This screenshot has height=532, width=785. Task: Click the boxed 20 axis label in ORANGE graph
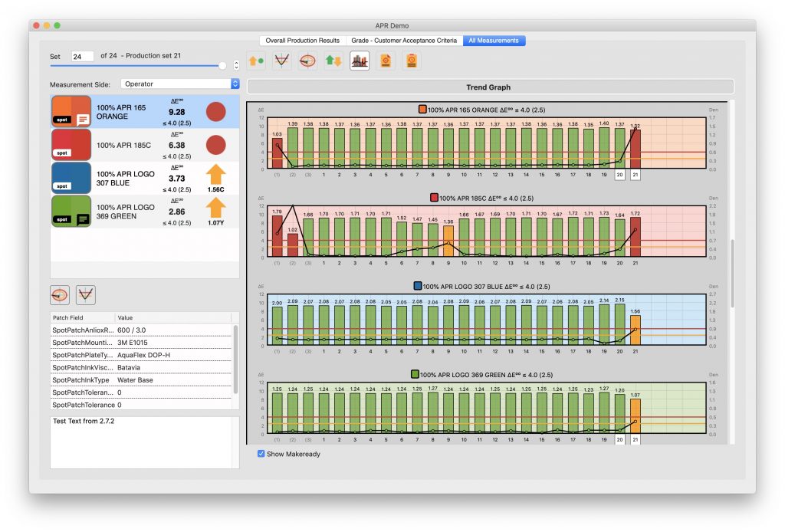pyautogui.click(x=619, y=175)
